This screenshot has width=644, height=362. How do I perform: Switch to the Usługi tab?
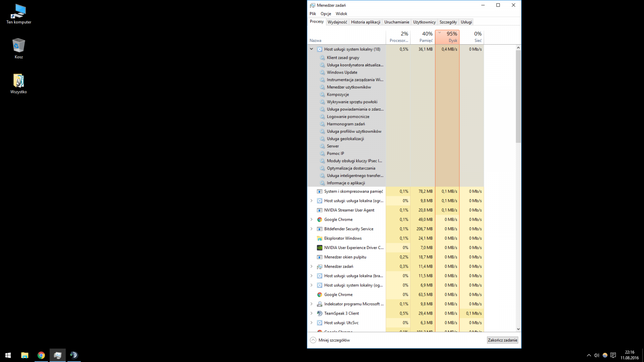466,22
